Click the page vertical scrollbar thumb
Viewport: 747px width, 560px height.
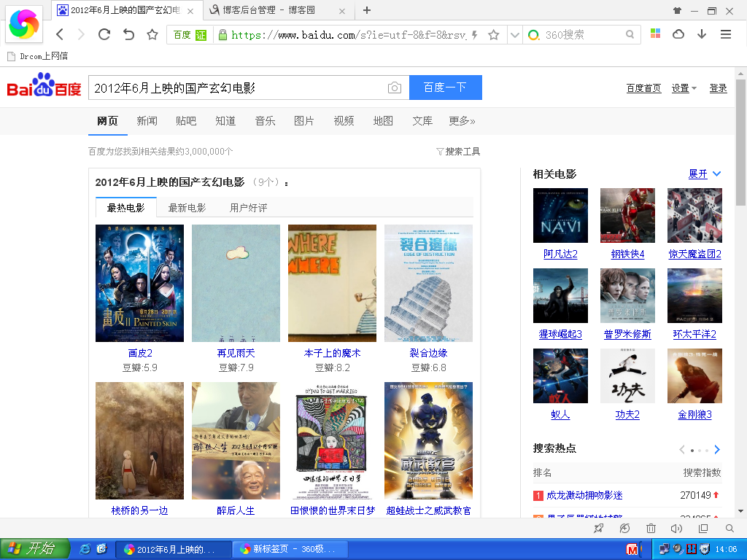(740, 142)
